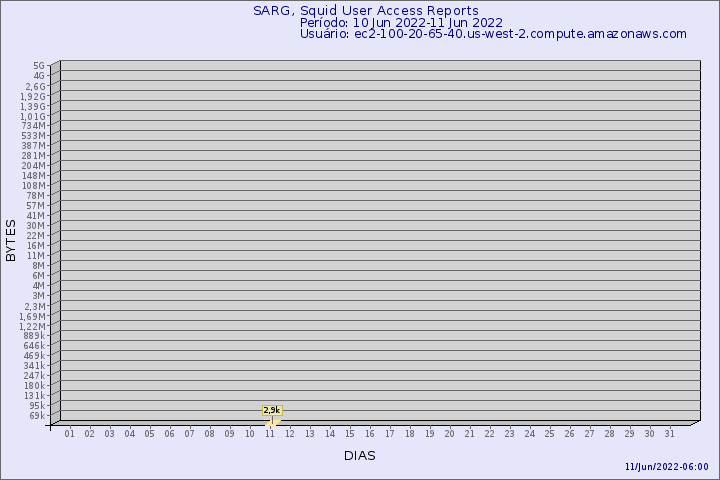Click day 20 on the x-axis
Image resolution: width=720 pixels, height=480 pixels.
click(x=450, y=434)
